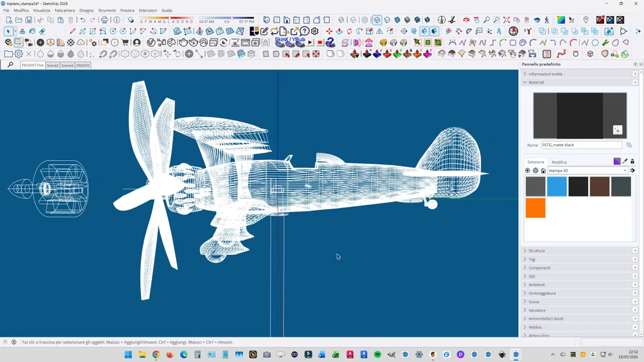Activate the Move tool
Viewport: 644px width, 362px height.
click(329, 31)
